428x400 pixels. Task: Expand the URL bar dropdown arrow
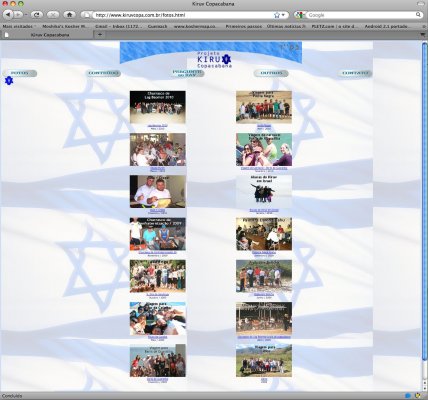(x=283, y=15)
